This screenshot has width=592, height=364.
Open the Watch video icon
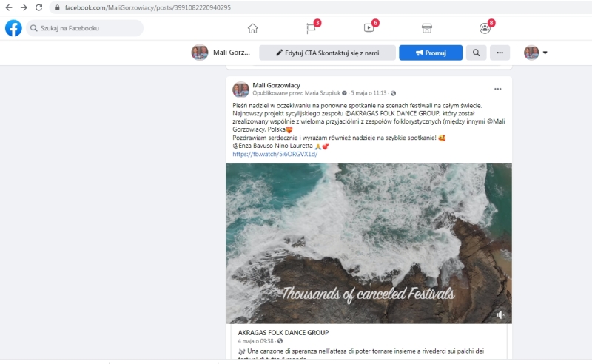(369, 28)
